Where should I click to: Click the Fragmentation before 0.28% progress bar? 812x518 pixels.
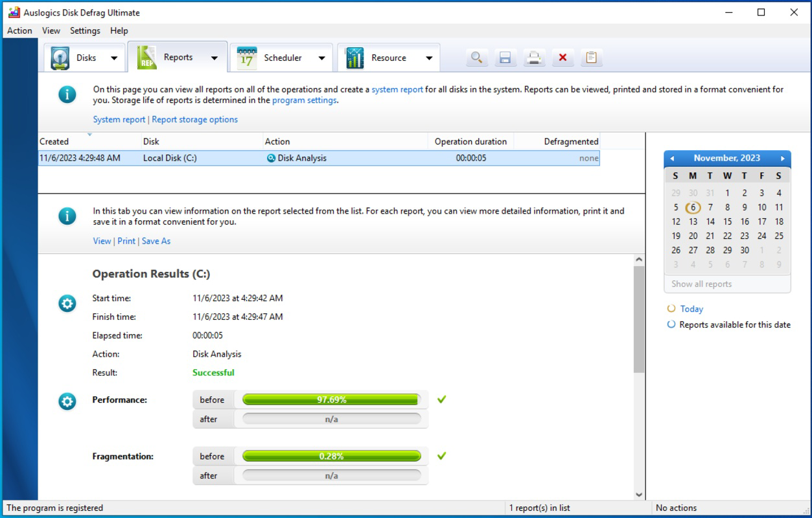(x=331, y=456)
